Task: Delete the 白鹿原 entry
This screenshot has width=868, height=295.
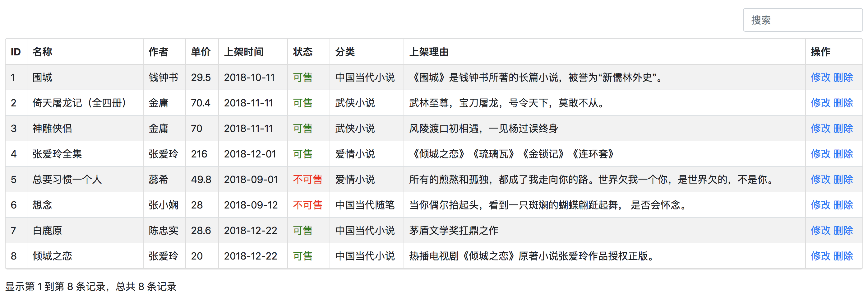Action: pos(843,231)
